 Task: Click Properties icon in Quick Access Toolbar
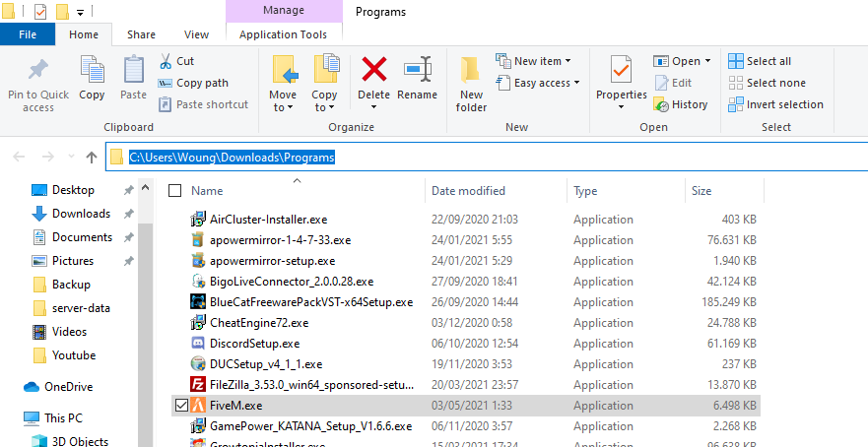click(39, 11)
